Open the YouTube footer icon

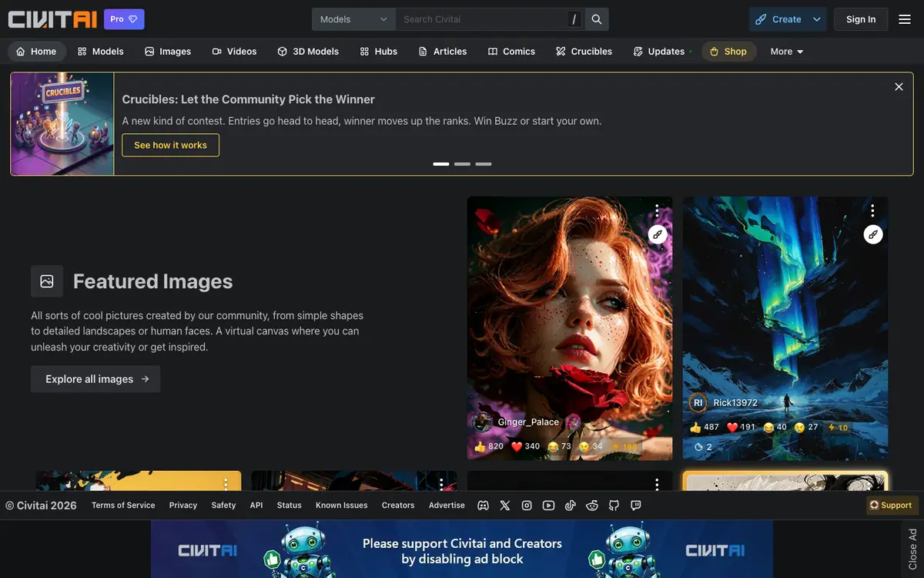548,506
